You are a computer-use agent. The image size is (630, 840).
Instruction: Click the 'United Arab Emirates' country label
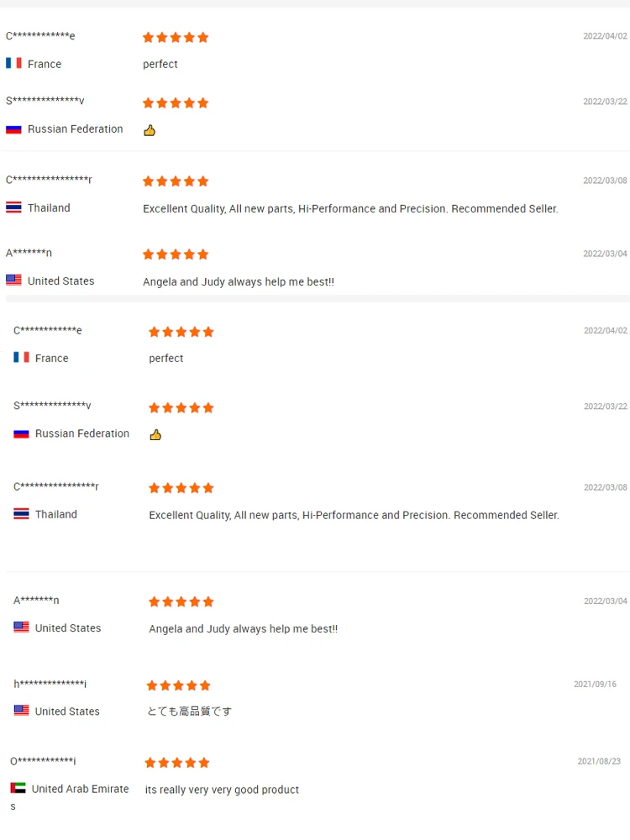(80, 789)
